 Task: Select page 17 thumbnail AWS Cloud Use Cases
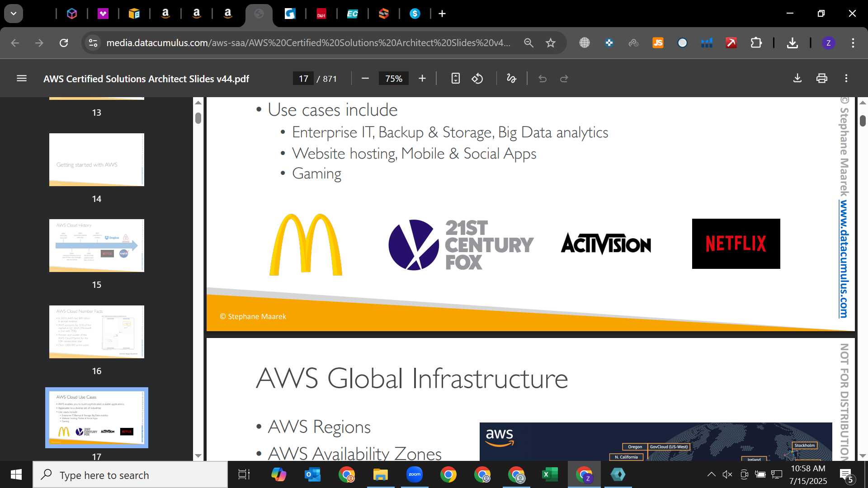tap(97, 418)
